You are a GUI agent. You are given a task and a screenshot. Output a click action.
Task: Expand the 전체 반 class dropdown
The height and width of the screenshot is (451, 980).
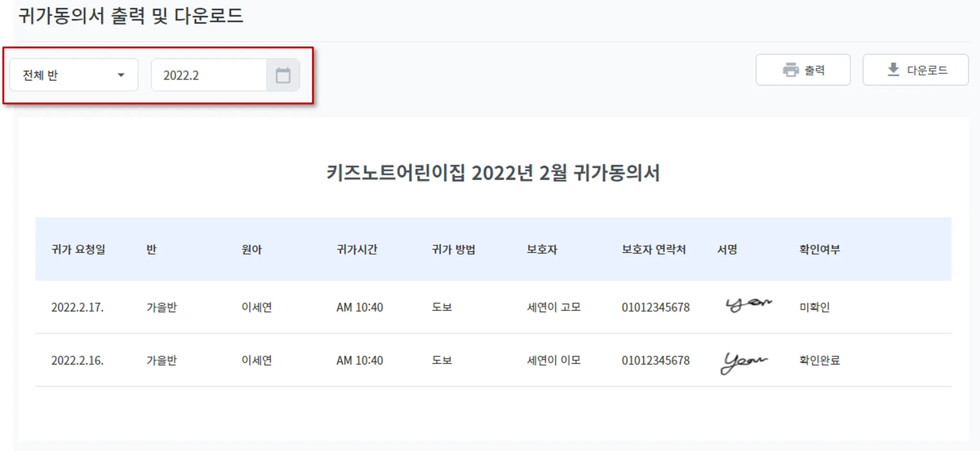tap(74, 75)
